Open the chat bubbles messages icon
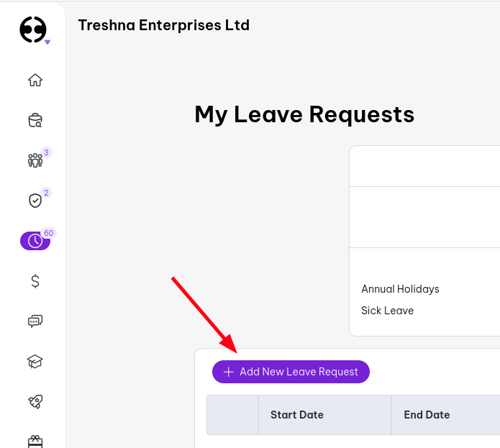 point(35,321)
